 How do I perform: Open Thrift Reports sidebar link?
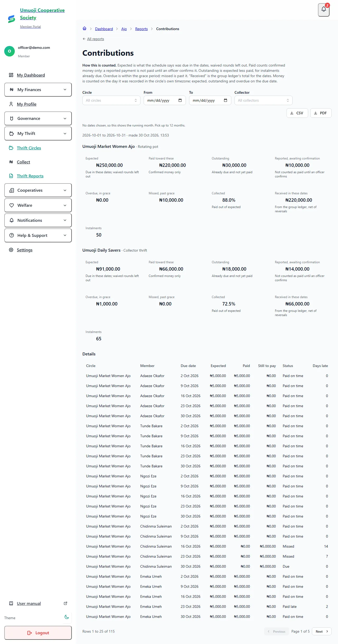30,176
